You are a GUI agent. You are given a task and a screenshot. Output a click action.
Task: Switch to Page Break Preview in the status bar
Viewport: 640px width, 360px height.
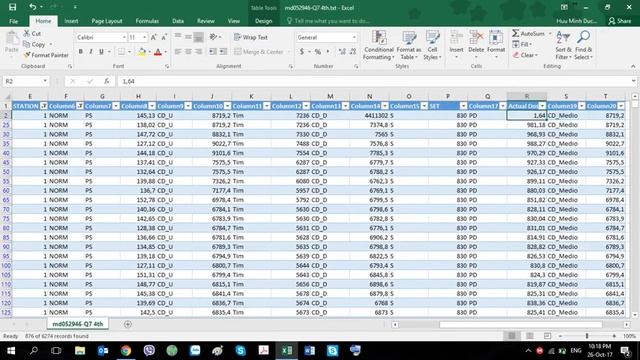tap(547, 336)
